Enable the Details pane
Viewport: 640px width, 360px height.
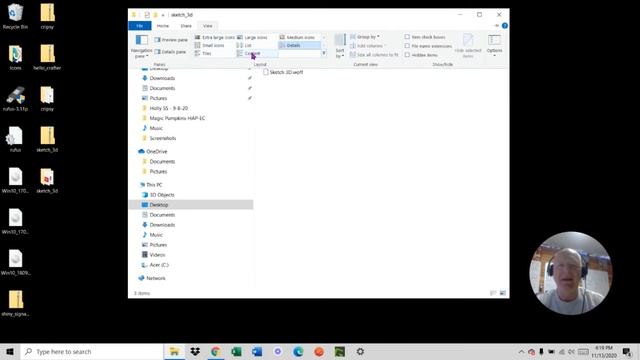(170, 52)
